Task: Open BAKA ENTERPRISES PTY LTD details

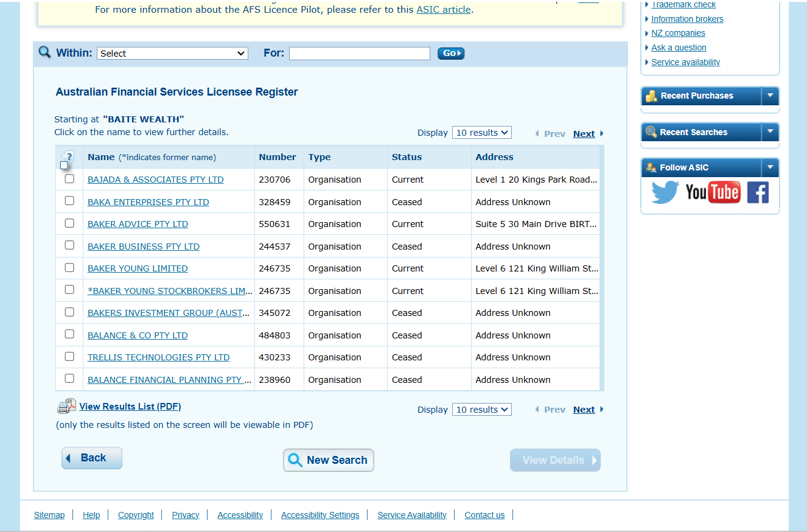Action: pyautogui.click(x=148, y=202)
